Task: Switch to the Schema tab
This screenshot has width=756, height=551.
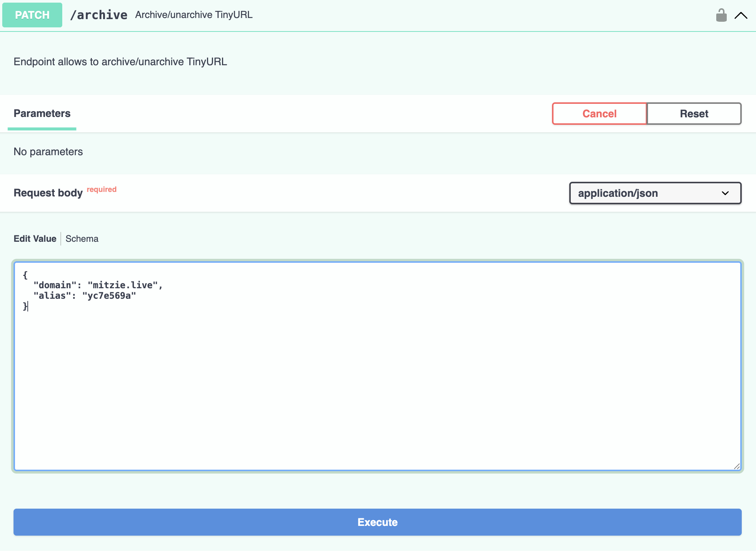Action: coord(82,239)
